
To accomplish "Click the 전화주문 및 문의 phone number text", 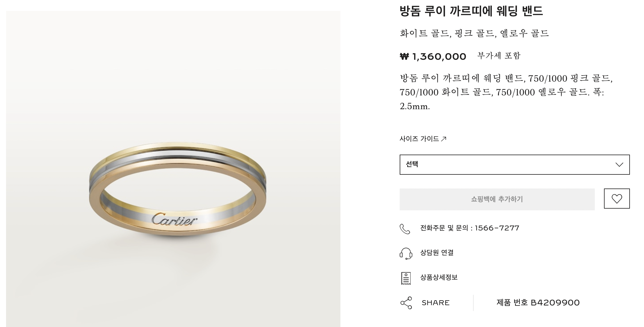I will 470,228.
